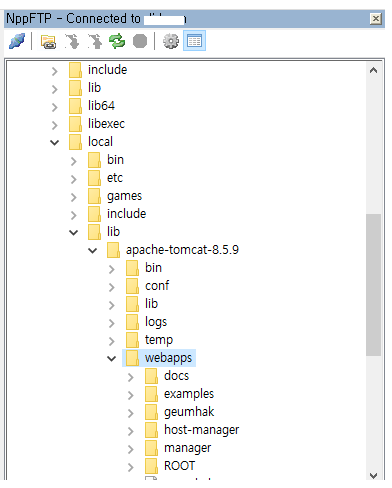Select the etc tree item
This screenshot has height=488, width=392.
pyautogui.click(x=115, y=178)
